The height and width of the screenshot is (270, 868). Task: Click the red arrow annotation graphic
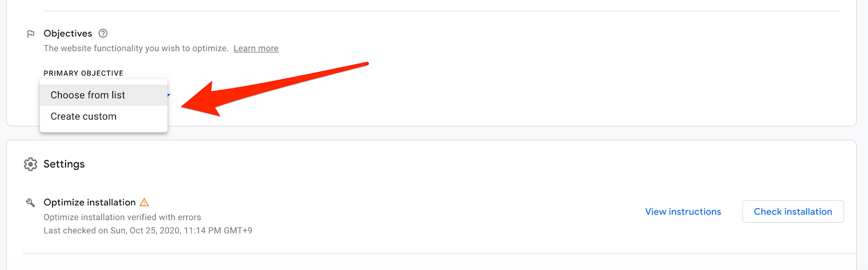(275, 89)
